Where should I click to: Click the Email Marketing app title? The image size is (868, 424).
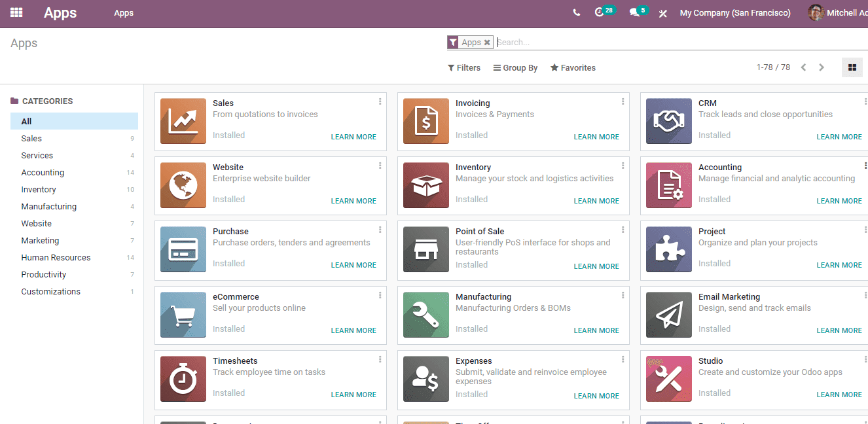(x=729, y=296)
